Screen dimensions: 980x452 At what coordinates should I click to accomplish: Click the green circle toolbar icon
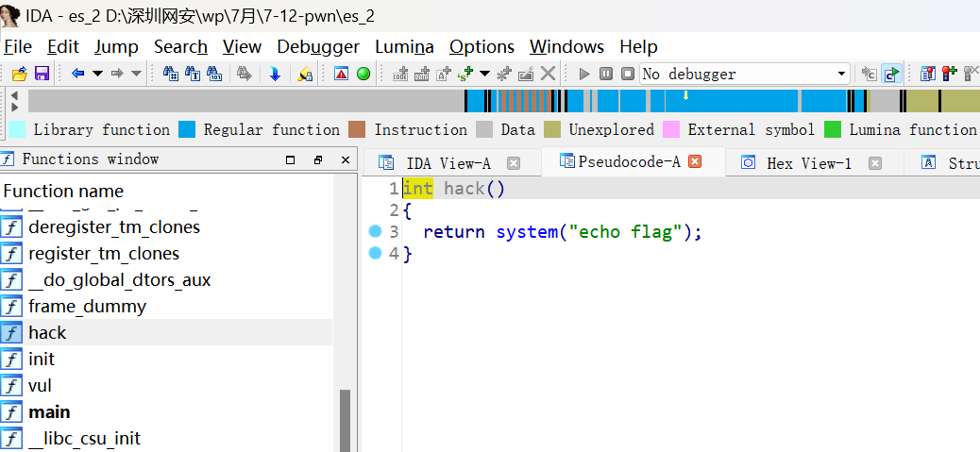pos(363,74)
